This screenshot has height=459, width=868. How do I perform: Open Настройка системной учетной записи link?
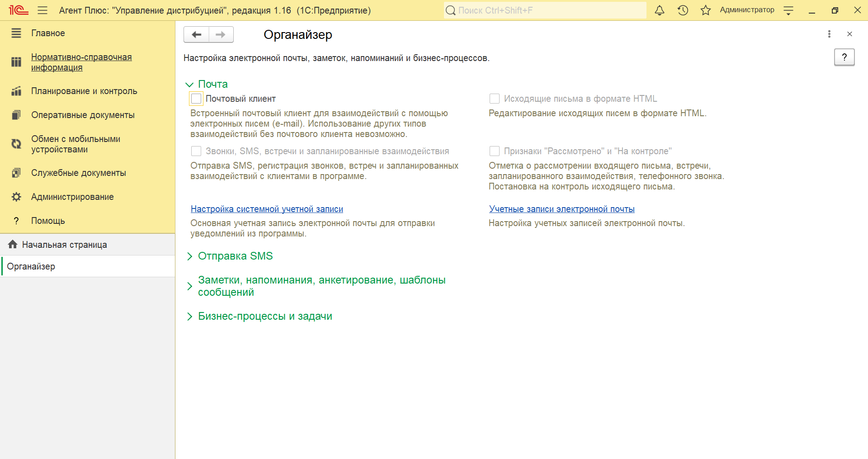tap(267, 209)
